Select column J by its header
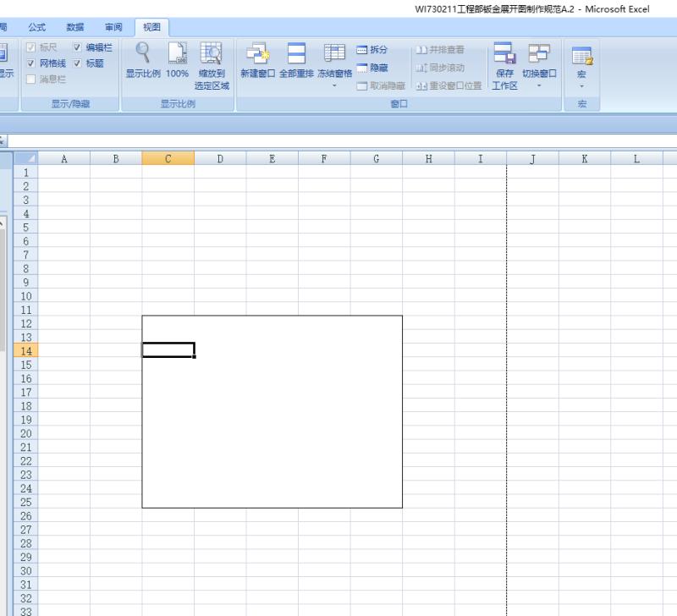677x616 pixels. (x=533, y=158)
